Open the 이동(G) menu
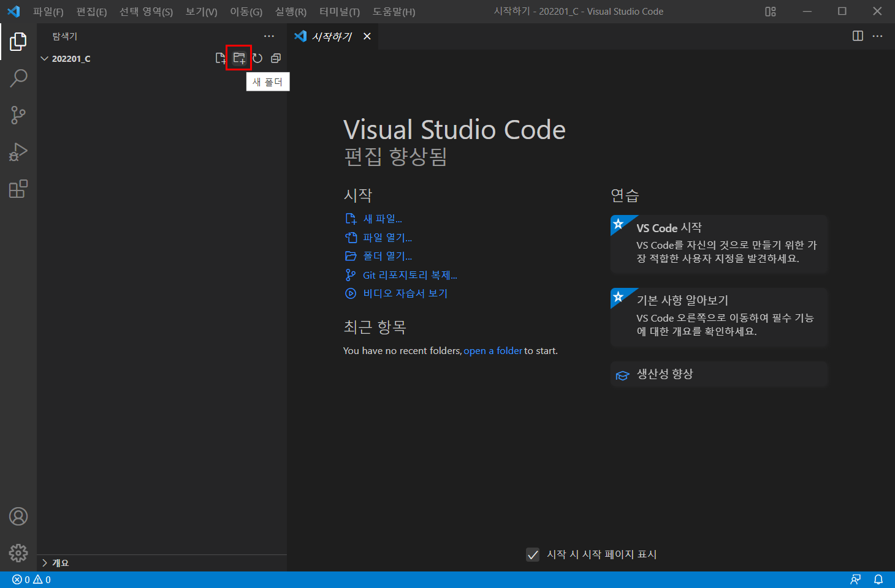This screenshot has height=588, width=895. coord(246,12)
